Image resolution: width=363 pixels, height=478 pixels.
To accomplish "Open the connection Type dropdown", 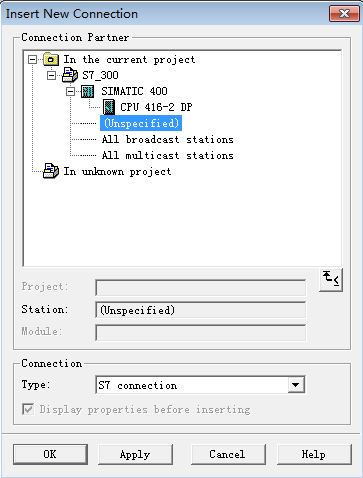I will [296, 385].
